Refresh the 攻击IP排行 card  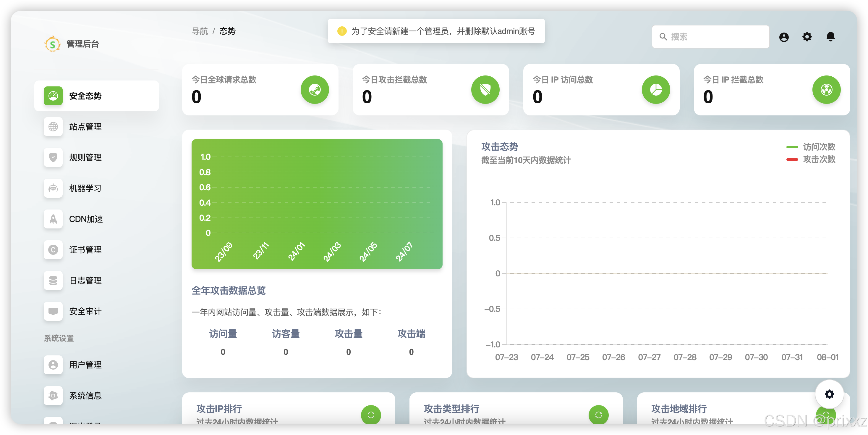coord(371,415)
